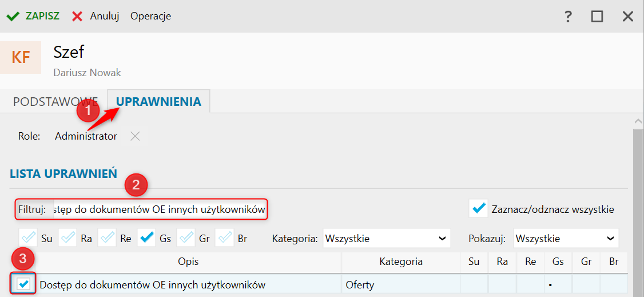644x297 pixels.
Task: Toggle the Su filter checkbox
Action: click(x=28, y=238)
